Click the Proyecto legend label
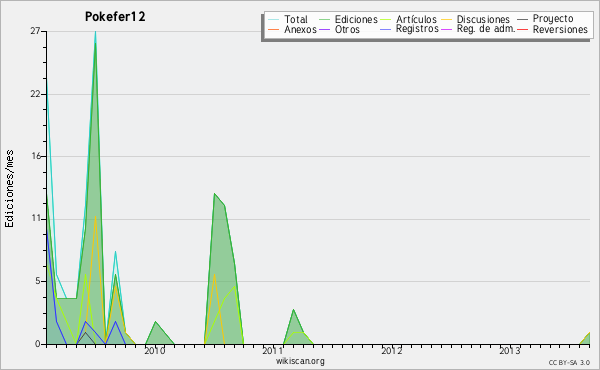The width and height of the screenshot is (600, 370). pyautogui.click(x=553, y=18)
